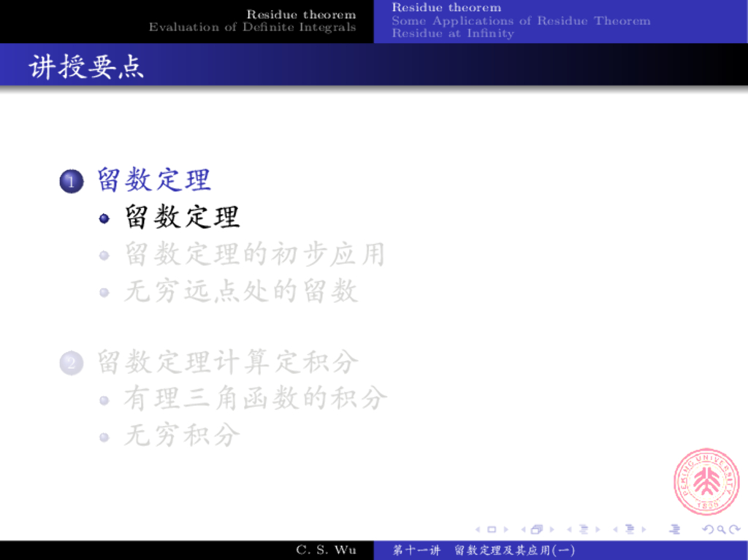748x560 pixels.
Task: Click grayed item 留数定理的初步应用
Action: 254,254
